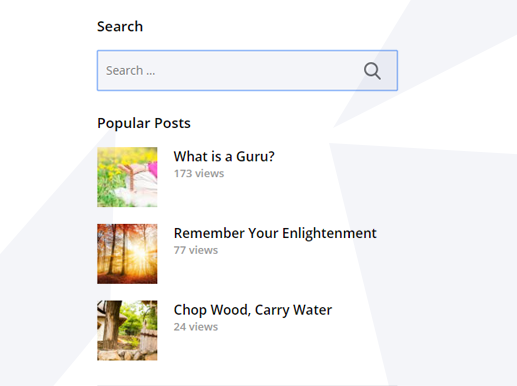The image size is (517, 386).
Task: Select the 173 views count text
Action: coord(199,173)
